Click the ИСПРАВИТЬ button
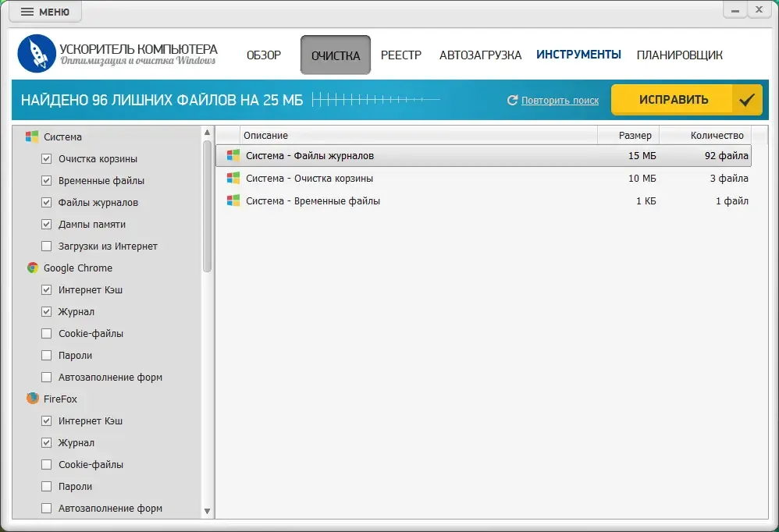The image size is (779, 532). click(687, 100)
